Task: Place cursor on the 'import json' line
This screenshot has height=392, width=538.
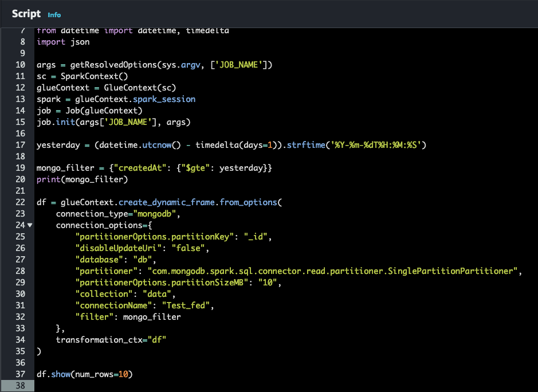Action: coord(63,42)
